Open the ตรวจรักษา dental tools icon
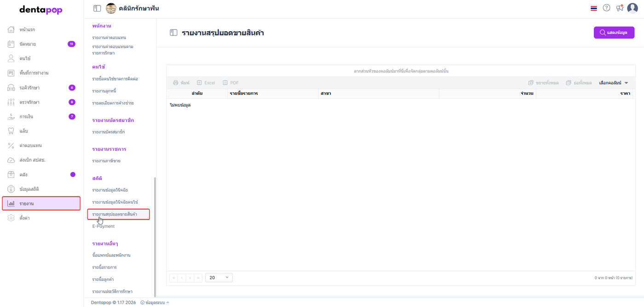Screen dimensions: 644x307 11,102
